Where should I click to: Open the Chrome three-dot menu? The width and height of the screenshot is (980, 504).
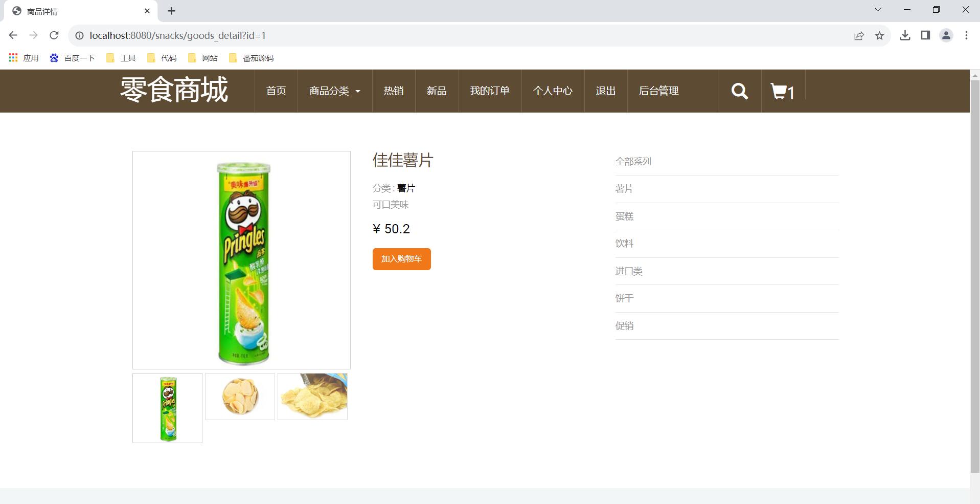pos(966,35)
